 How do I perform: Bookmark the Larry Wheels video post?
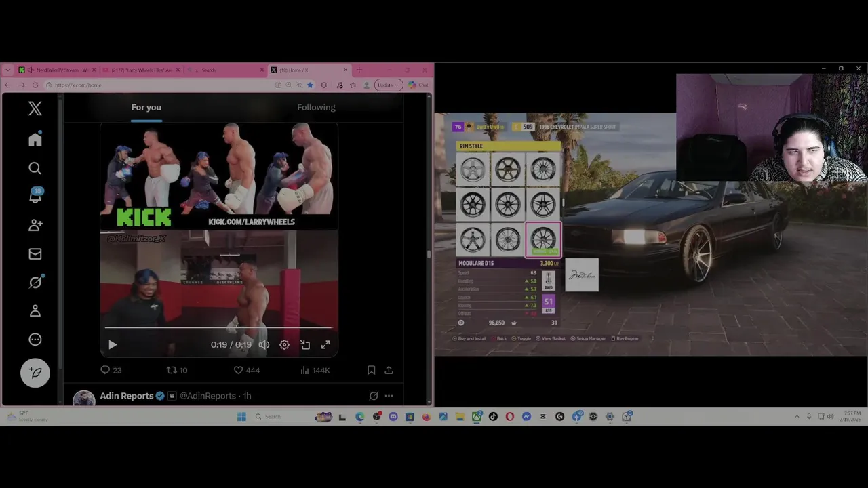pos(371,370)
